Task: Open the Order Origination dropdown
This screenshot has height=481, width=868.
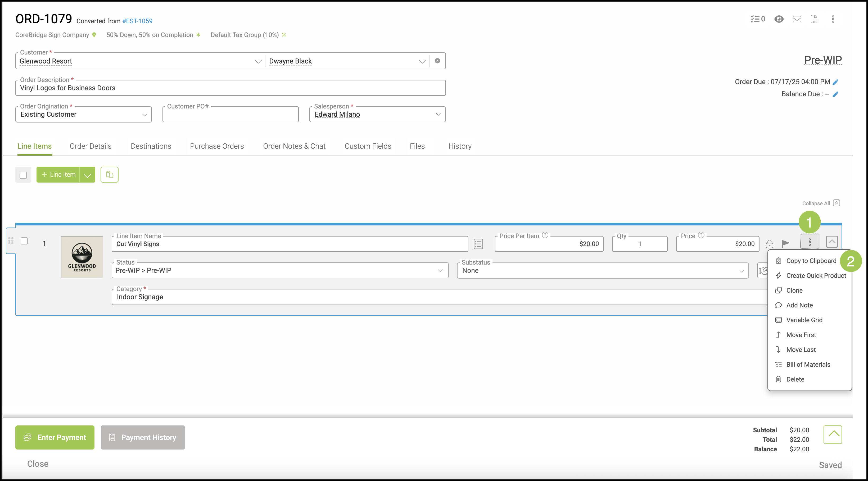Action: 144,115
